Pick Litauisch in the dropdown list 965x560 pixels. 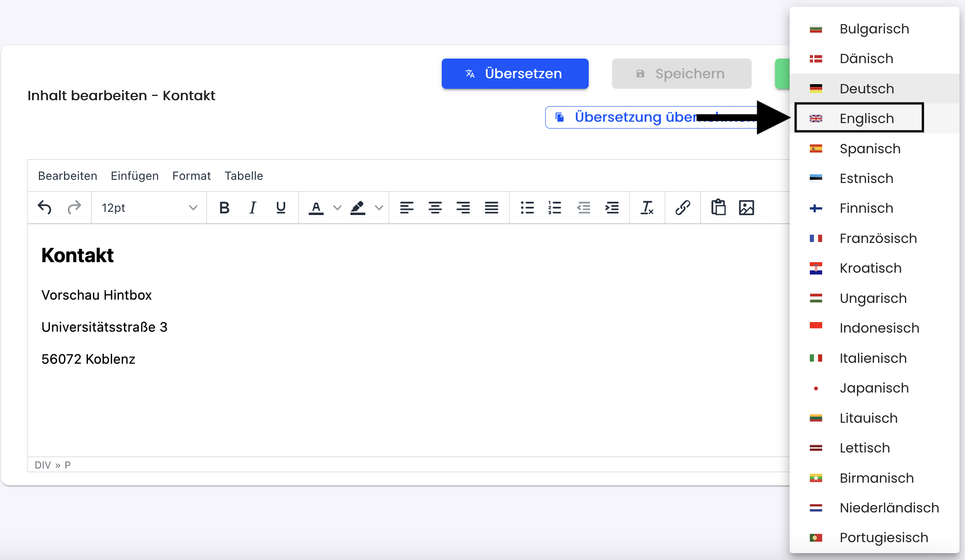point(874,418)
